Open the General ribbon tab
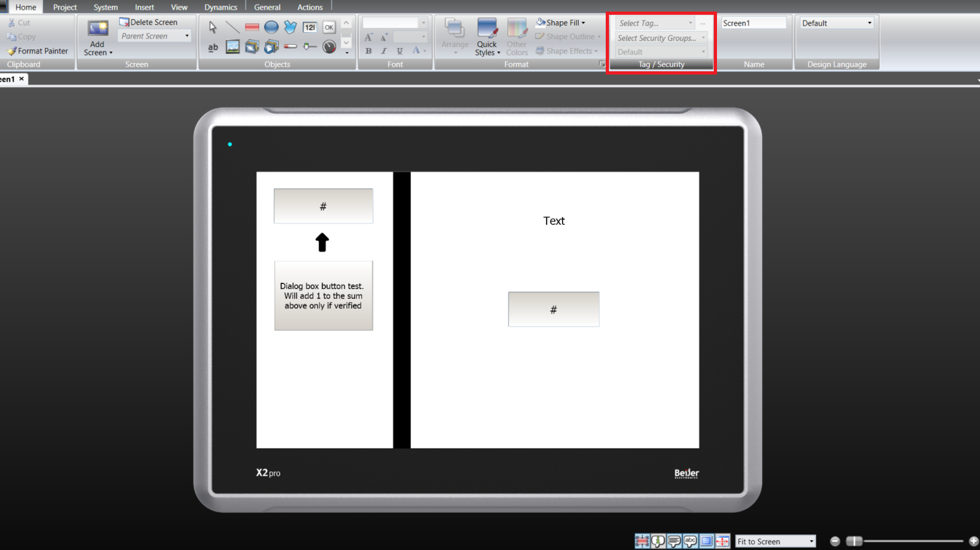 [x=267, y=7]
